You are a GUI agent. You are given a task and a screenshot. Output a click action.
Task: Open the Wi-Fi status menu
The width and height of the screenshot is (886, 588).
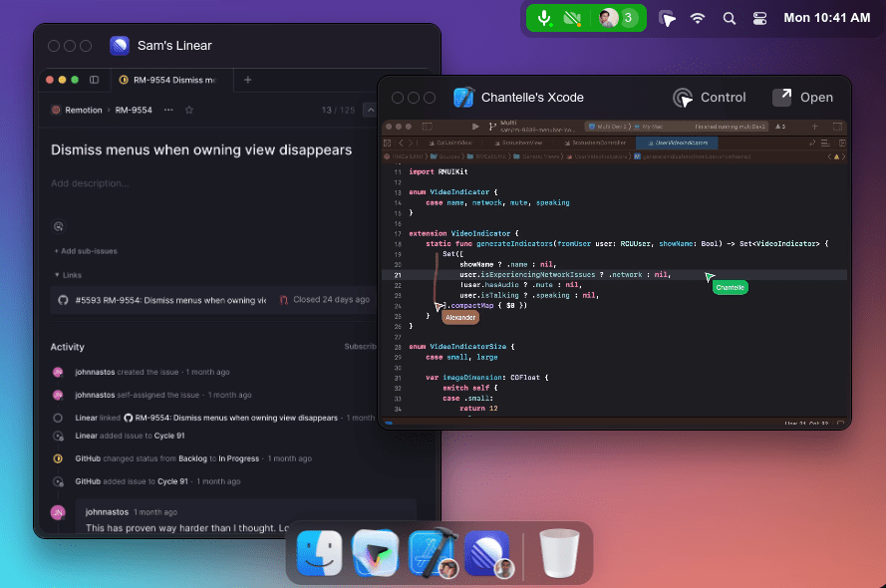click(698, 18)
